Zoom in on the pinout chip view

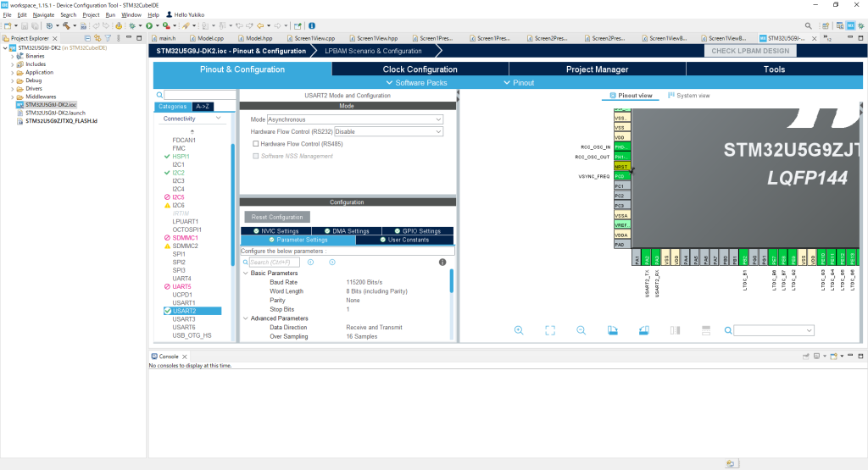tap(519, 330)
